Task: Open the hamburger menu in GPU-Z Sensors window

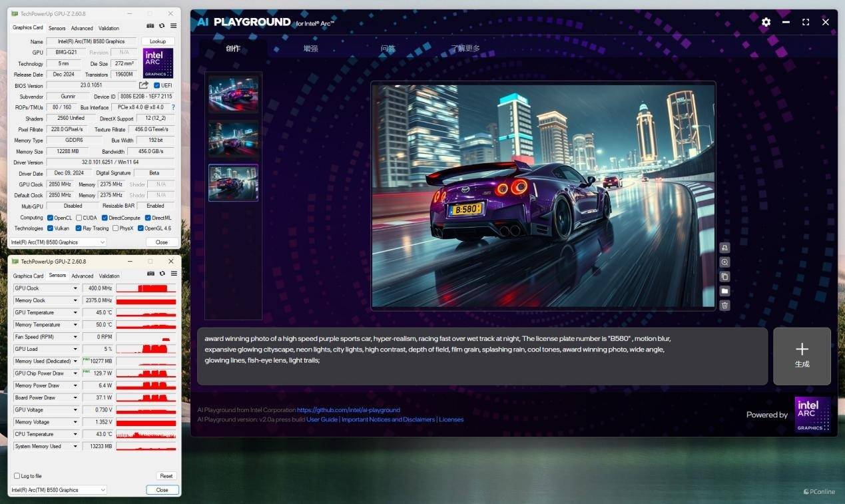Action: pos(173,274)
